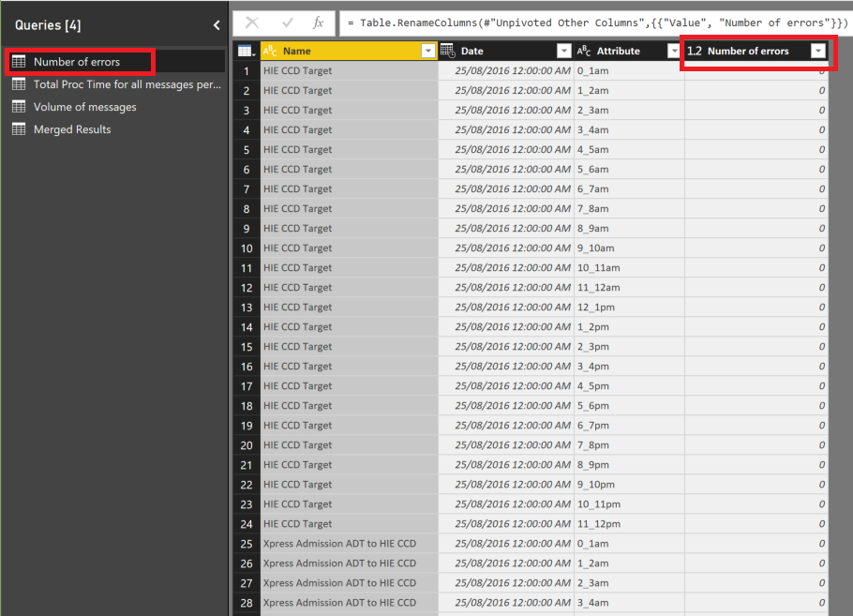Open Total Proc Time for all messages query
This screenshot has height=616, width=853.
click(x=127, y=84)
